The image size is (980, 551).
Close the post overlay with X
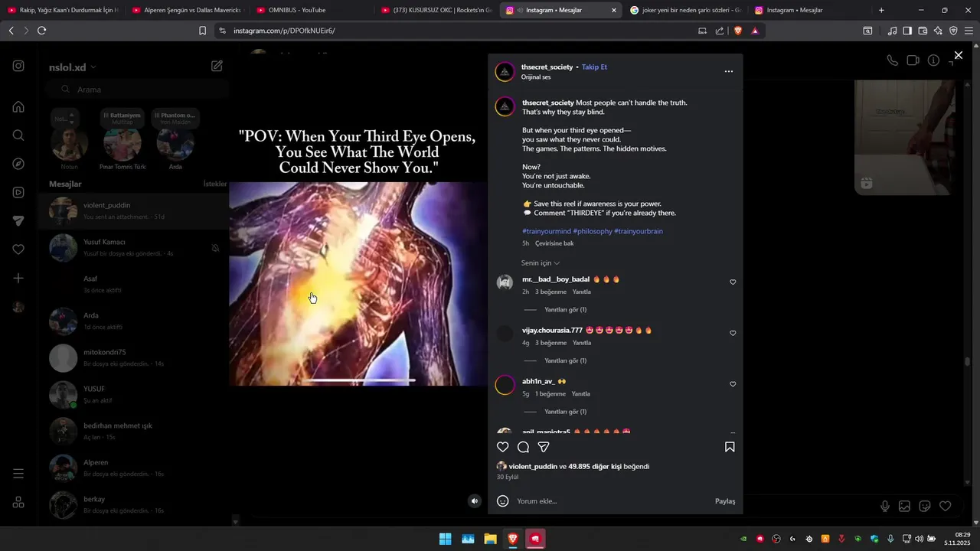click(958, 55)
